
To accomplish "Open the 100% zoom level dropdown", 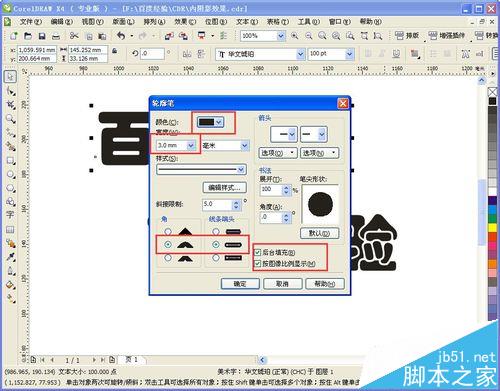I will click(281, 36).
